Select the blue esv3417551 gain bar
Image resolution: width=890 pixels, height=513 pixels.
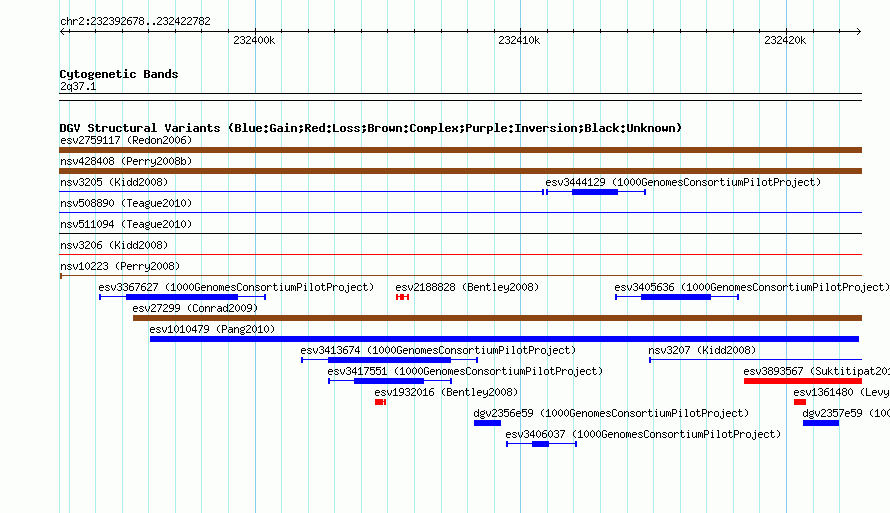pyautogui.click(x=390, y=381)
